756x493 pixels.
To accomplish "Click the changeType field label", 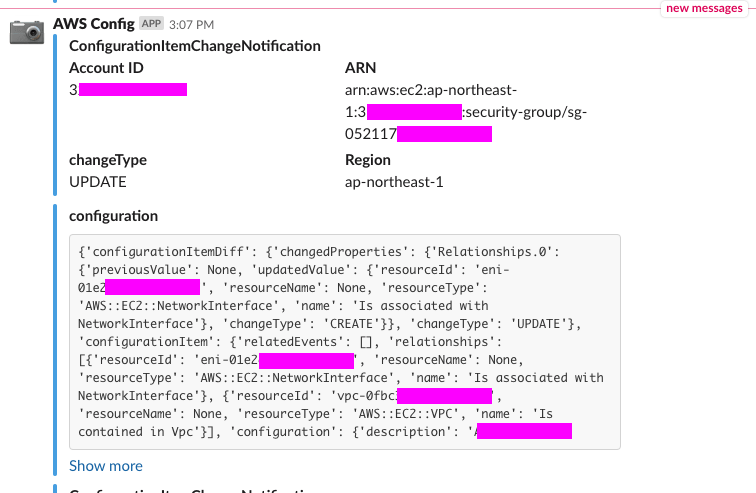I will (108, 160).
